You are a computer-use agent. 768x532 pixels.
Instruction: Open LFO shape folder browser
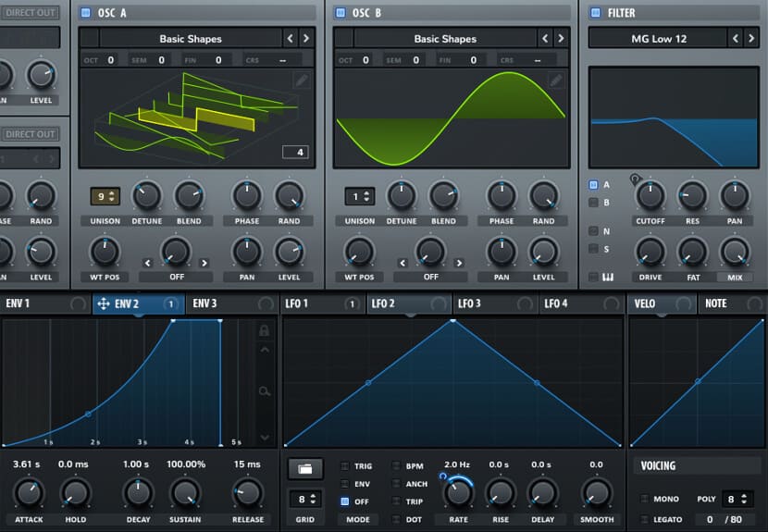click(304, 469)
